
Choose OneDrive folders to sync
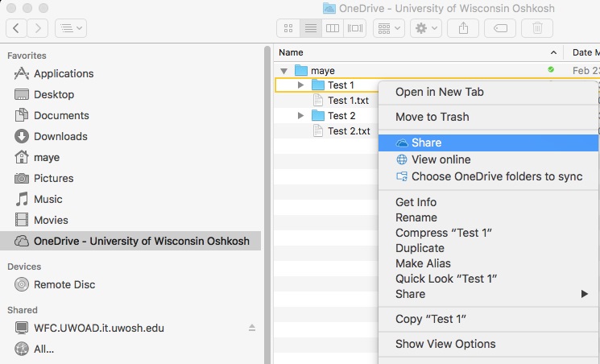pos(488,176)
